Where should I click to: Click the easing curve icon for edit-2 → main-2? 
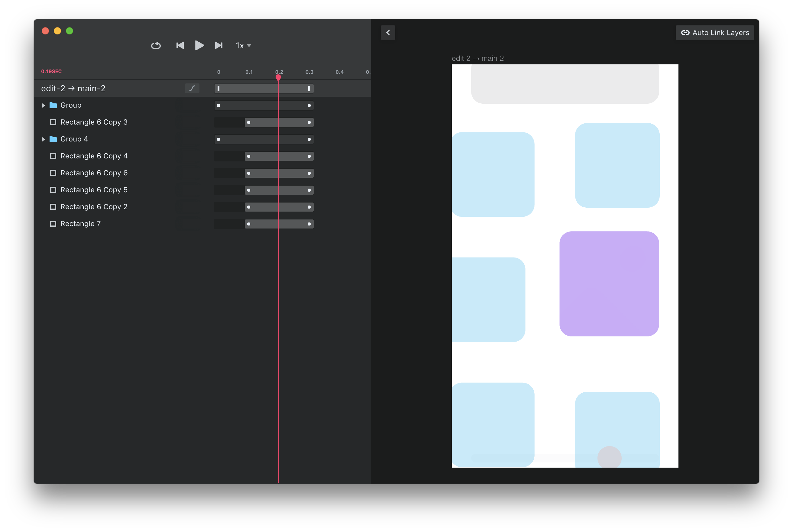tap(192, 88)
